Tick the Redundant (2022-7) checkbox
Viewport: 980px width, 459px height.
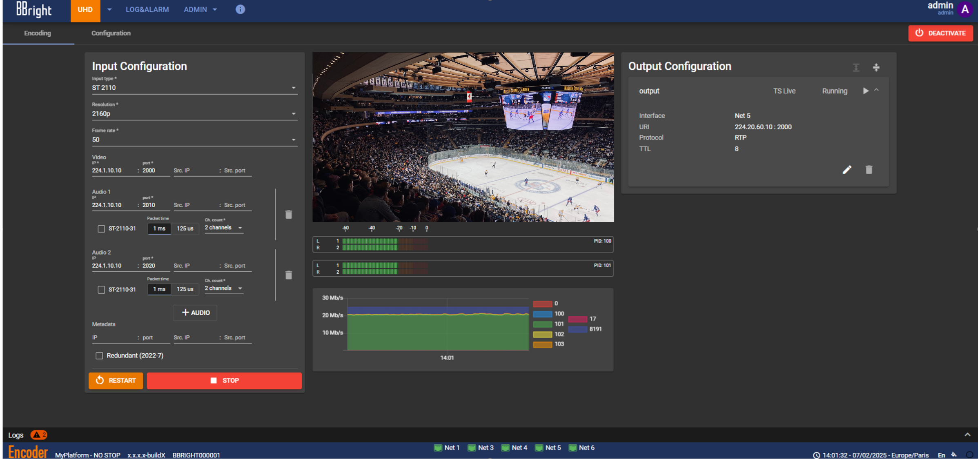99,356
